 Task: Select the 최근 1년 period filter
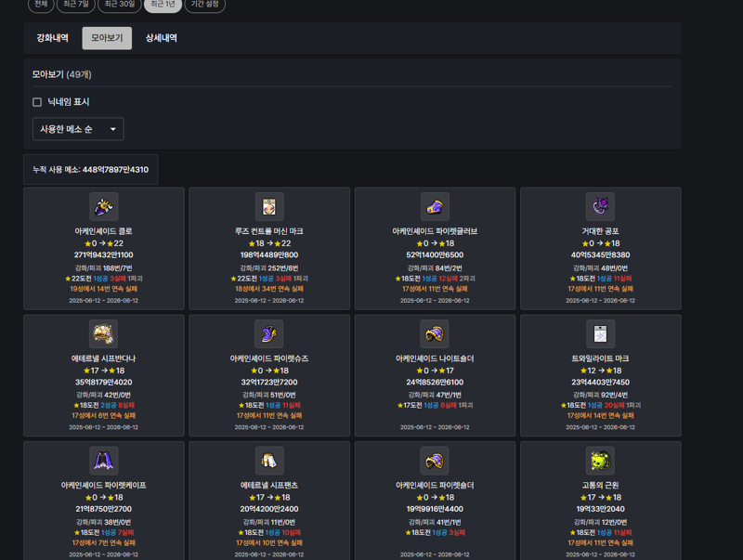point(163,5)
